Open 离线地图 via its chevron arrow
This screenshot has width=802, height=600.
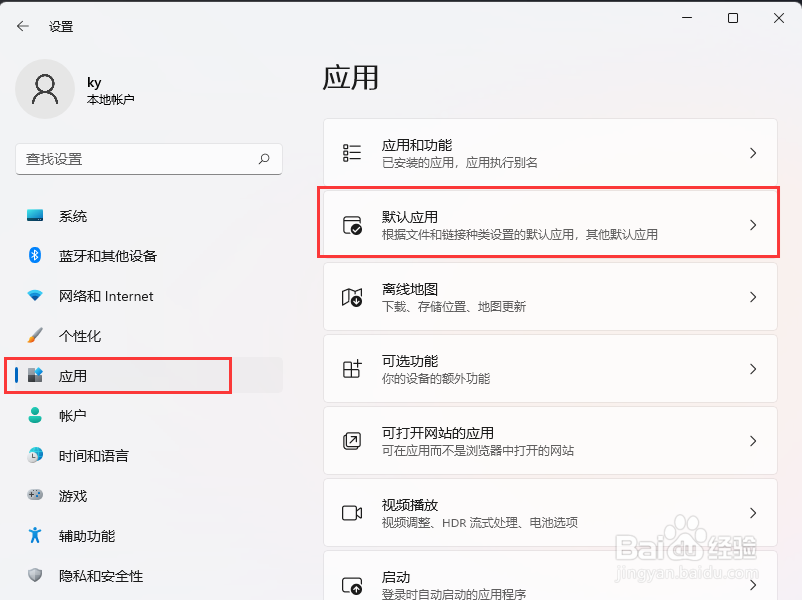pos(753,297)
